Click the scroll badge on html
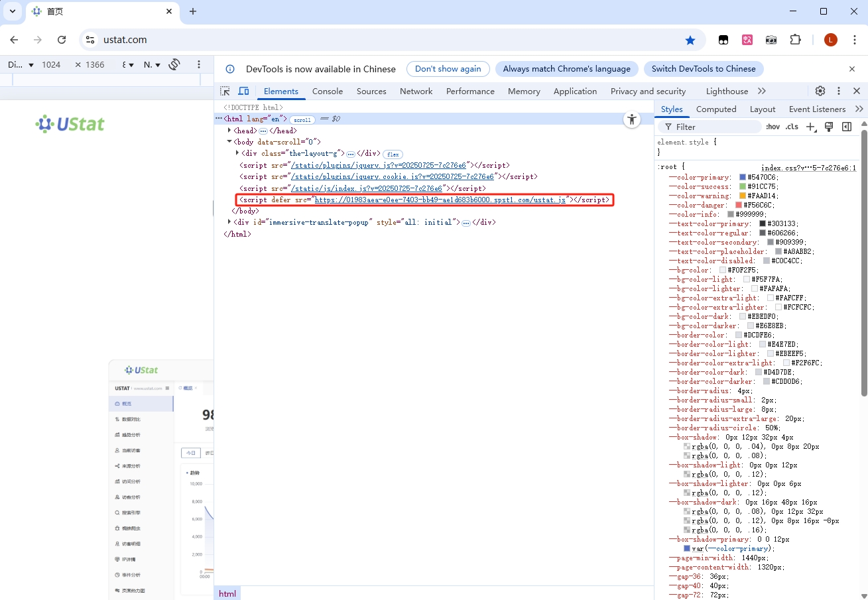This screenshot has height=600, width=868. [x=302, y=119]
